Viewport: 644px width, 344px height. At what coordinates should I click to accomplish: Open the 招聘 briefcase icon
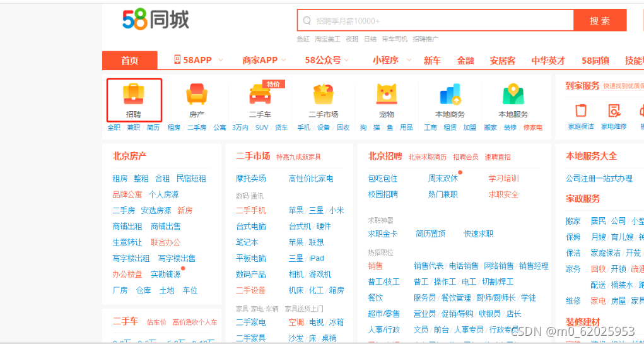tap(134, 93)
